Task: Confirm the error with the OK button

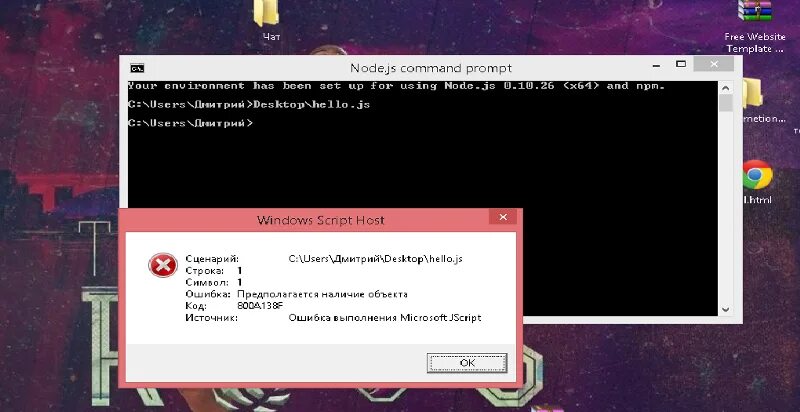Action: [467, 363]
